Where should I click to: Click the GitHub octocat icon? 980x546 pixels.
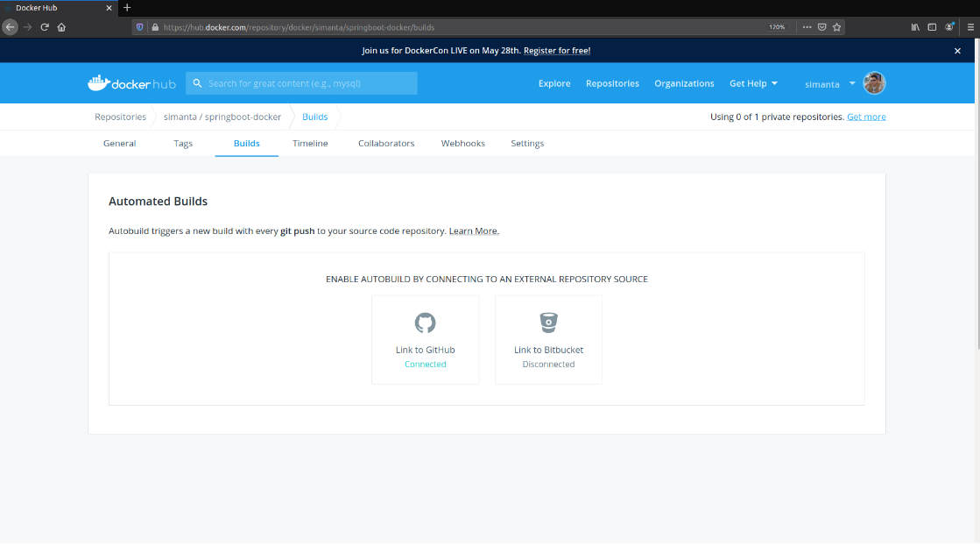pos(425,323)
